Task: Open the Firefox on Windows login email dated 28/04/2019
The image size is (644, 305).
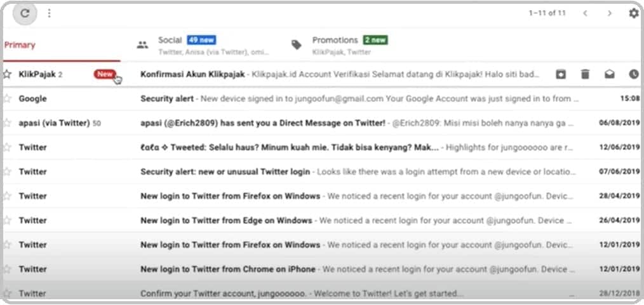Action: [322, 196]
